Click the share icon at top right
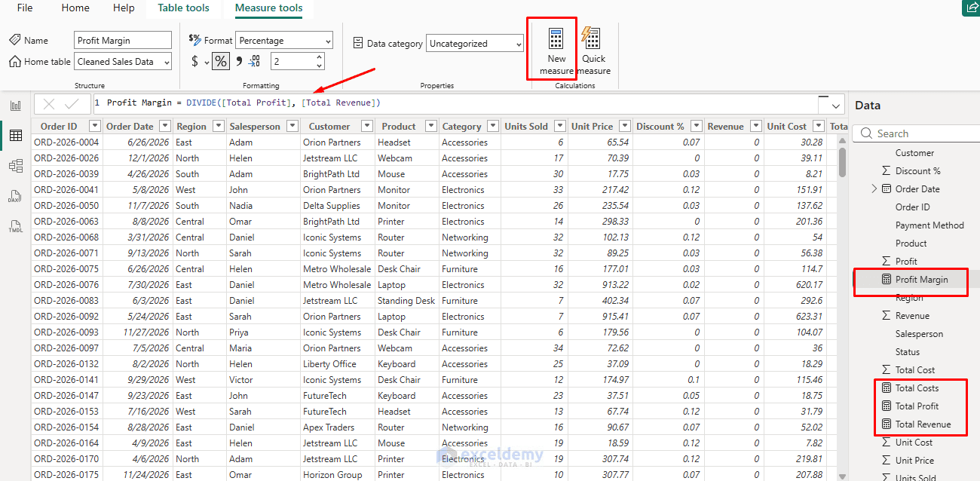 (x=971, y=8)
